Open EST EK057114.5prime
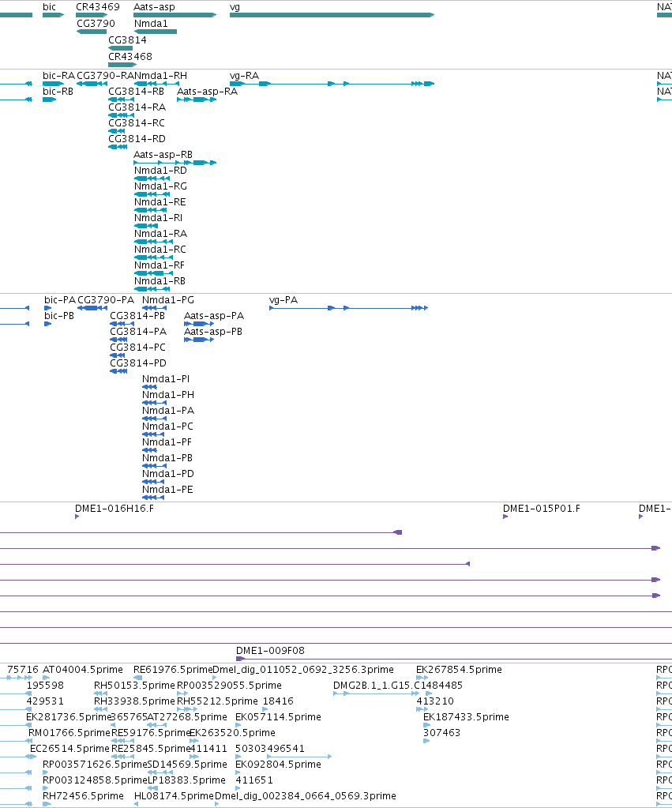Image resolution: width=672 pixels, height=808 pixels. click(278, 717)
